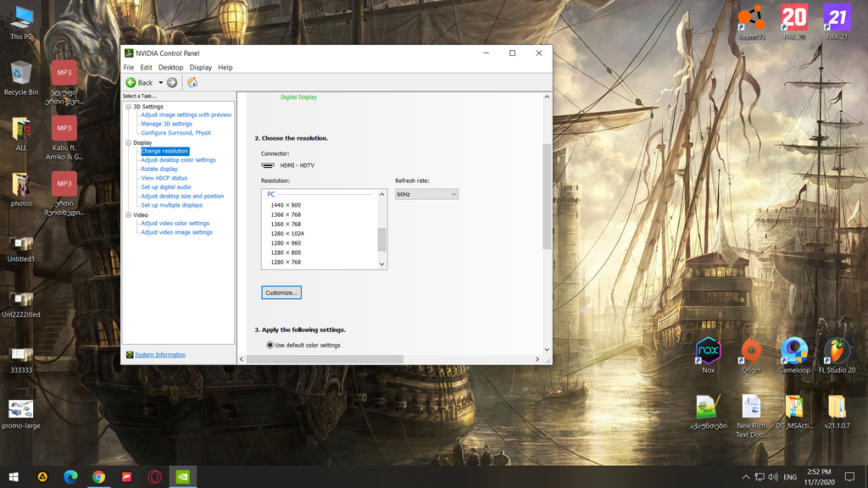The width and height of the screenshot is (868, 488).
Task: Open Adjust desktop size and position
Action: point(183,196)
